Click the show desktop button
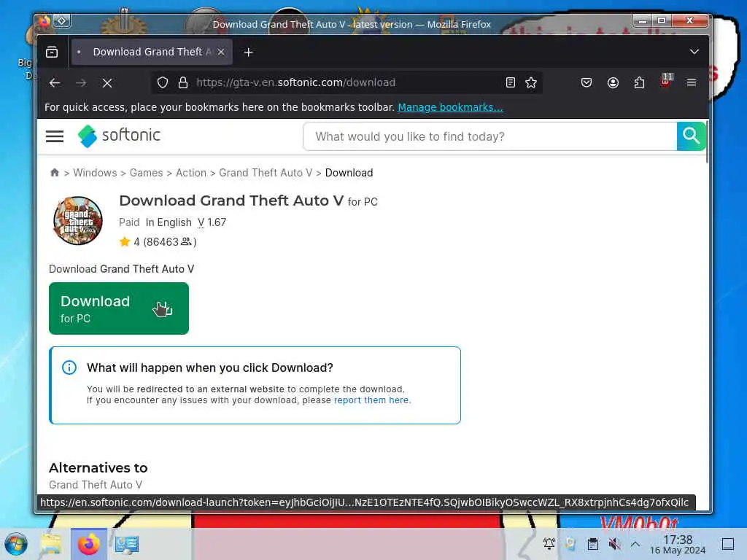The height and width of the screenshot is (560, 747). 727,544
